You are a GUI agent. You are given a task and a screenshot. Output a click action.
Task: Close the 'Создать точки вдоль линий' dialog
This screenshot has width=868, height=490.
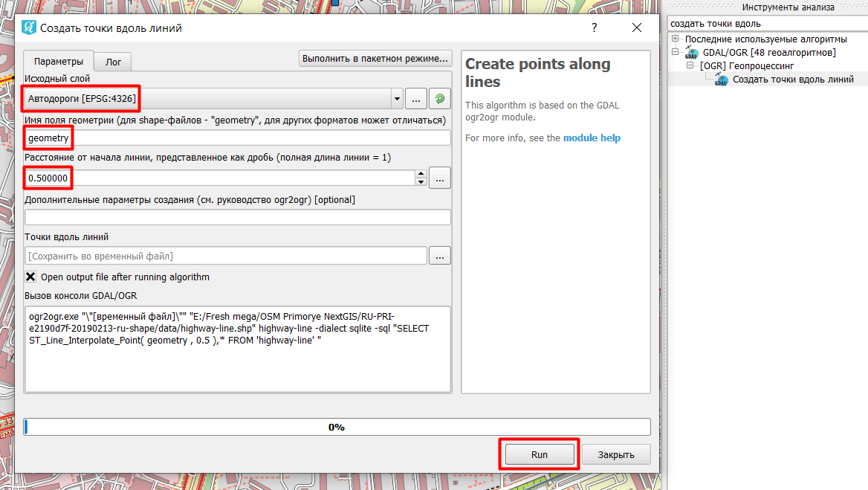[x=637, y=28]
